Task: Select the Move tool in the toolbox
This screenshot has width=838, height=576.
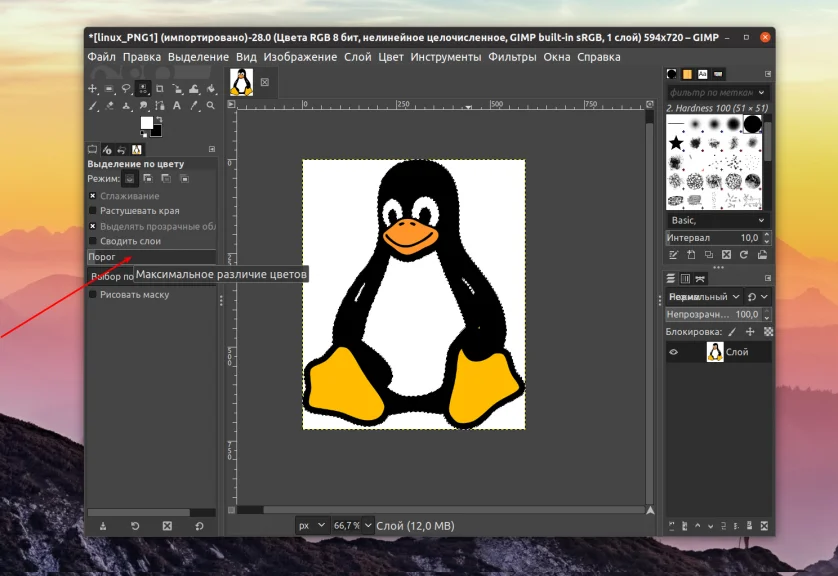Action: pyautogui.click(x=93, y=89)
